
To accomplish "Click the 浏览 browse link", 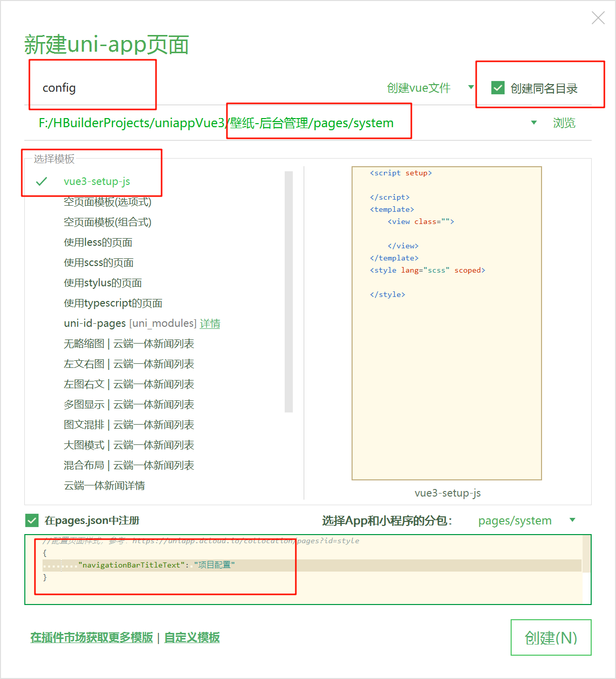I will pyautogui.click(x=564, y=123).
